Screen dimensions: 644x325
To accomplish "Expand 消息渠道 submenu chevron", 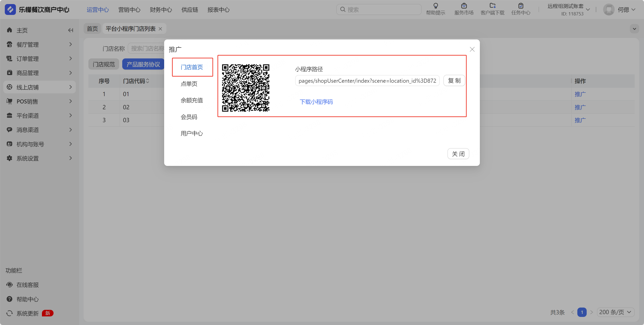I will coord(71,130).
